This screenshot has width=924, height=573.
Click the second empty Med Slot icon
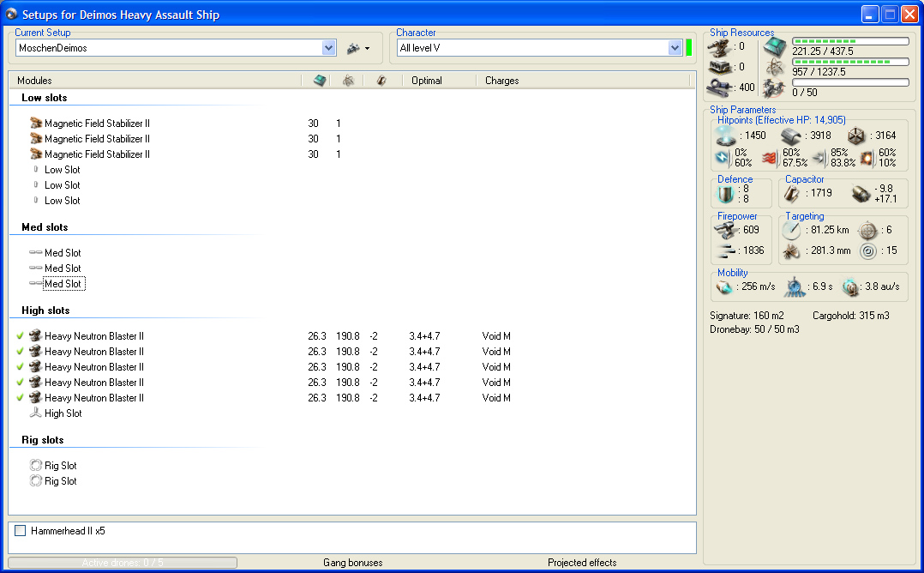coord(35,268)
